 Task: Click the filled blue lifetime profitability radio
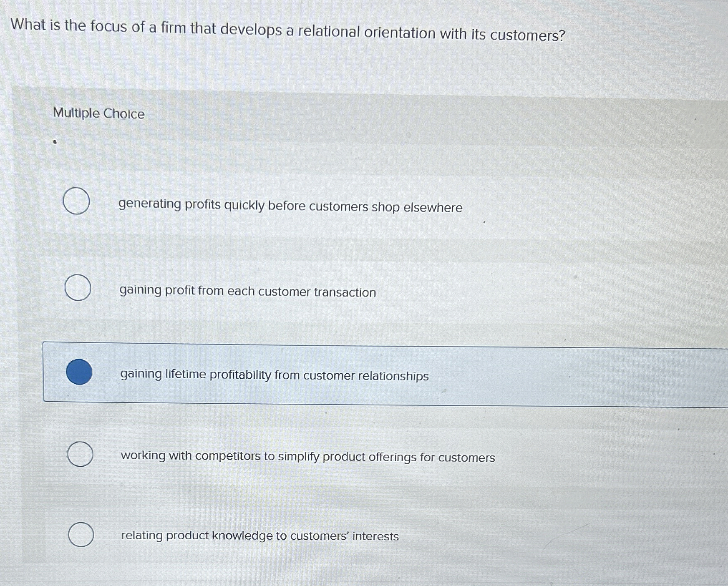(79, 372)
